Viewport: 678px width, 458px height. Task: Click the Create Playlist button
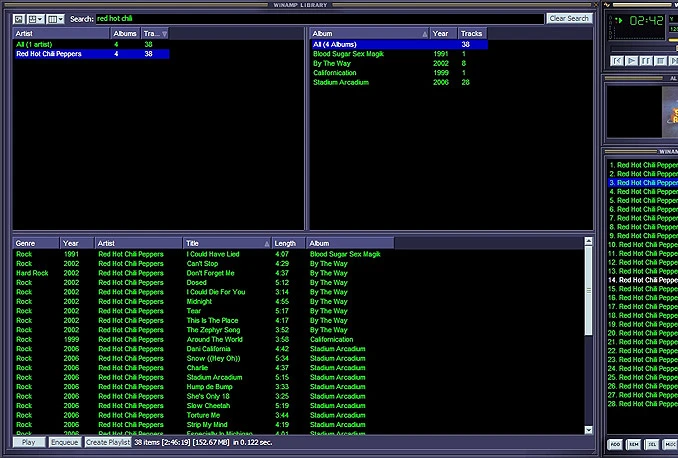click(108, 442)
